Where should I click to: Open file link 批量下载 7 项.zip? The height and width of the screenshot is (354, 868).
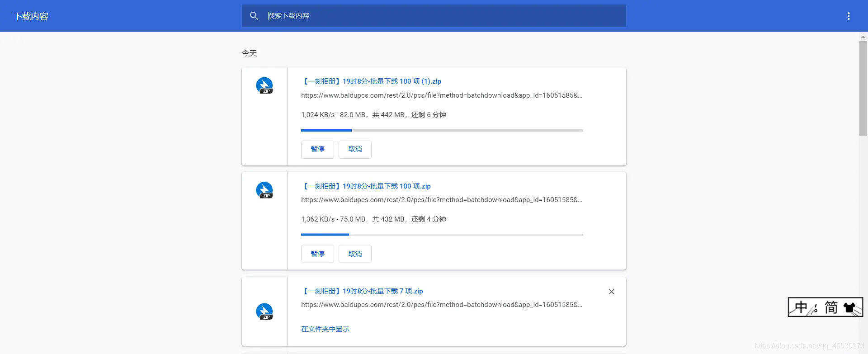point(362,291)
